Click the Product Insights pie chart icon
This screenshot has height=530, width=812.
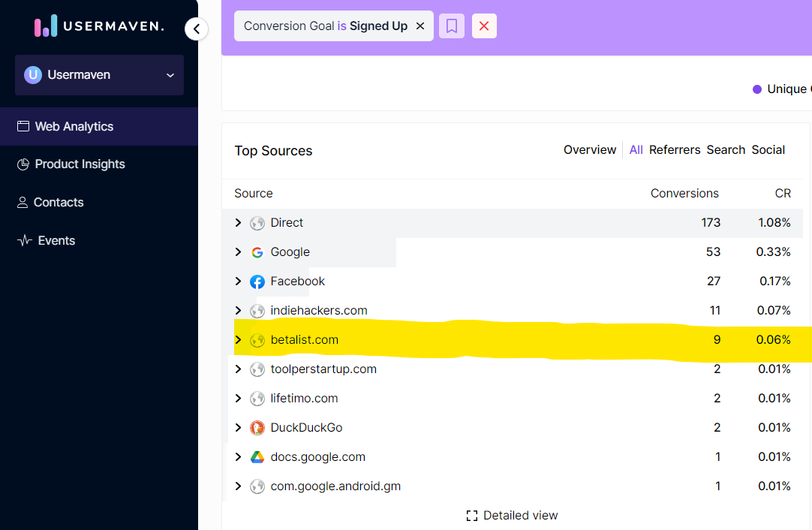[x=23, y=164]
